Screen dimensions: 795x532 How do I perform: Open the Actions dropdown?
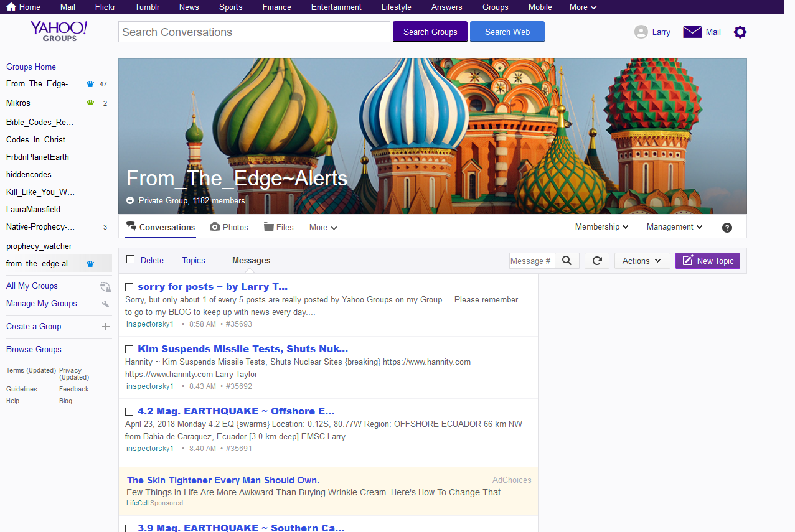(x=642, y=261)
